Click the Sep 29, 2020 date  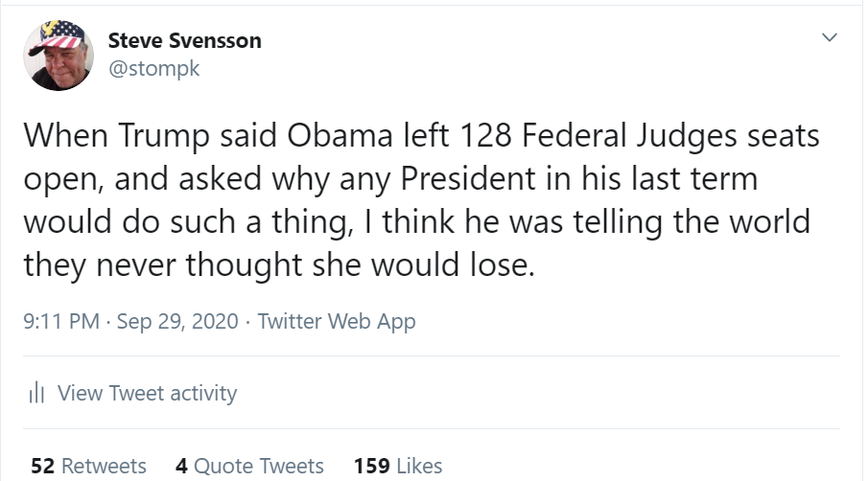coord(178,321)
